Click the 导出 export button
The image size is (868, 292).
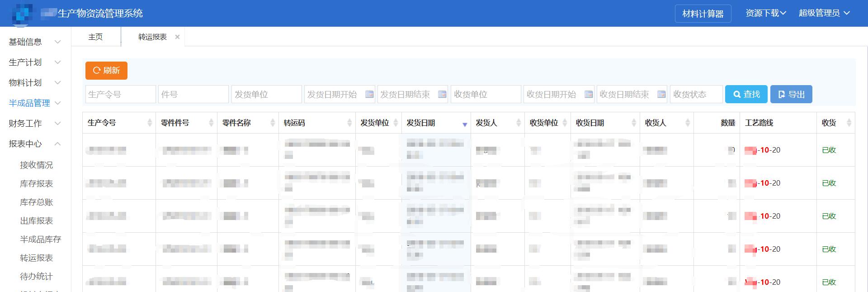pos(791,94)
